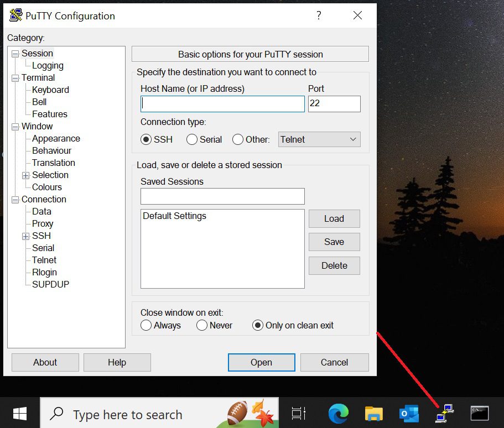Collapse the Window tree node
The height and width of the screenshot is (428, 504).
[x=15, y=127]
